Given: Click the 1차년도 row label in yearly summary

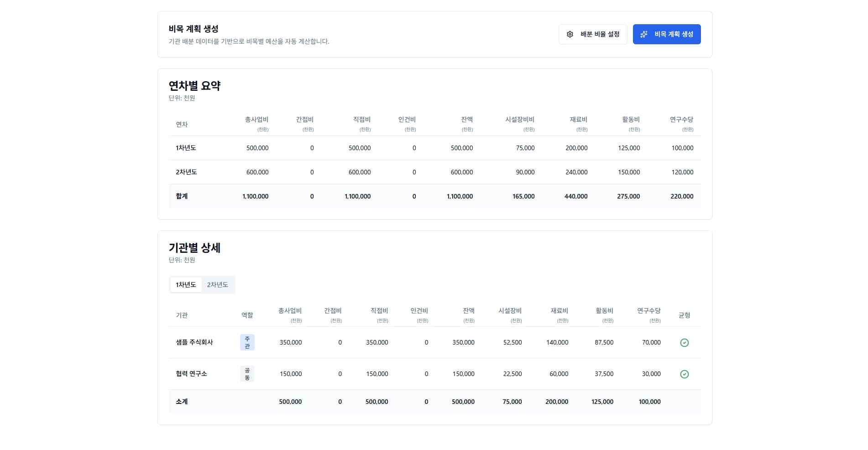Looking at the screenshot, I should point(186,148).
